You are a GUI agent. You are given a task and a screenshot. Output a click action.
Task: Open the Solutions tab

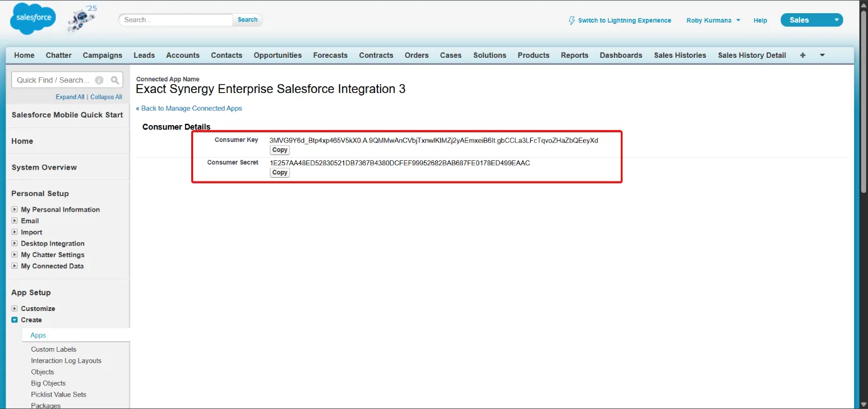click(490, 55)
